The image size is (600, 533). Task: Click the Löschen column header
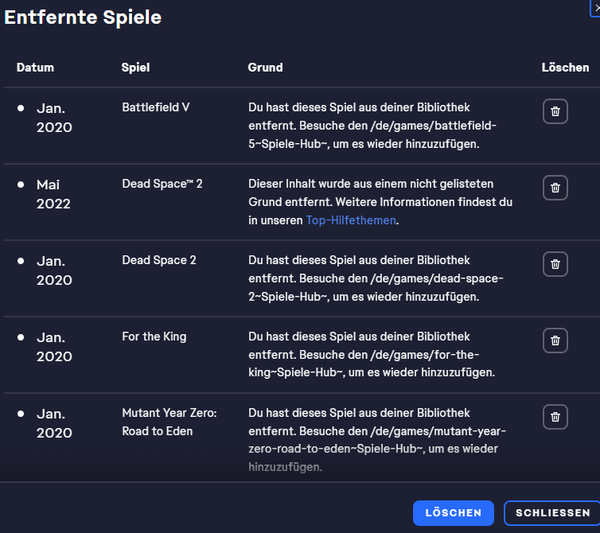click(x=565, y=68)
